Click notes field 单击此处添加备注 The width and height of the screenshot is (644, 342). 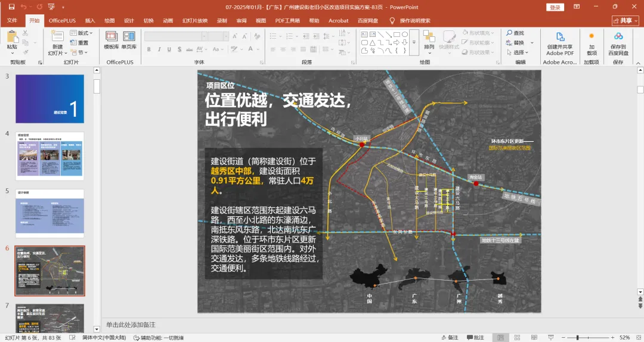(x=131, y=325)
